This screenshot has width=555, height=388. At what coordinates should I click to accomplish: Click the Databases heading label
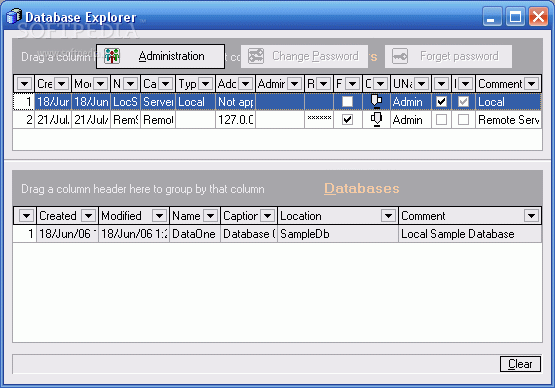(362, 188)
